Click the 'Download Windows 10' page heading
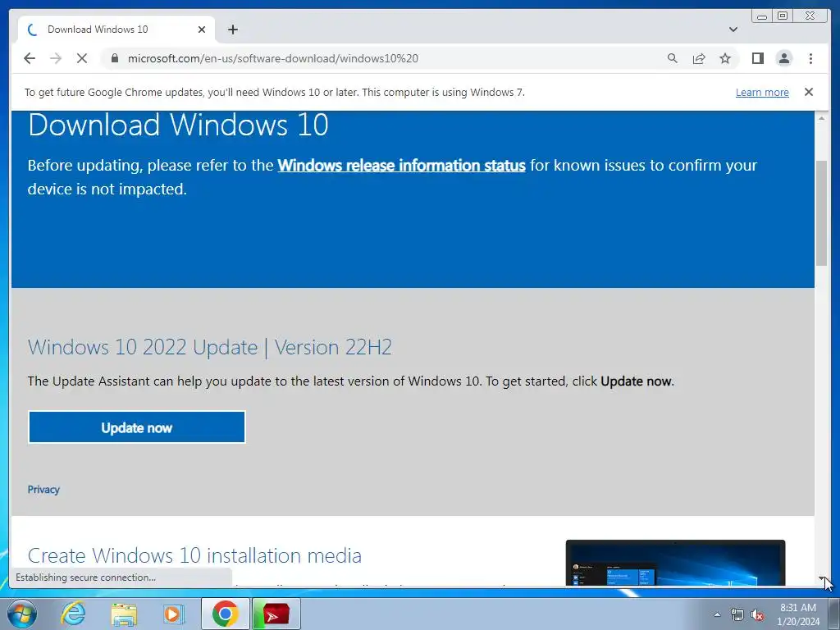The height and width of the screenshot is (630, 840). click(x=178, y=125)
